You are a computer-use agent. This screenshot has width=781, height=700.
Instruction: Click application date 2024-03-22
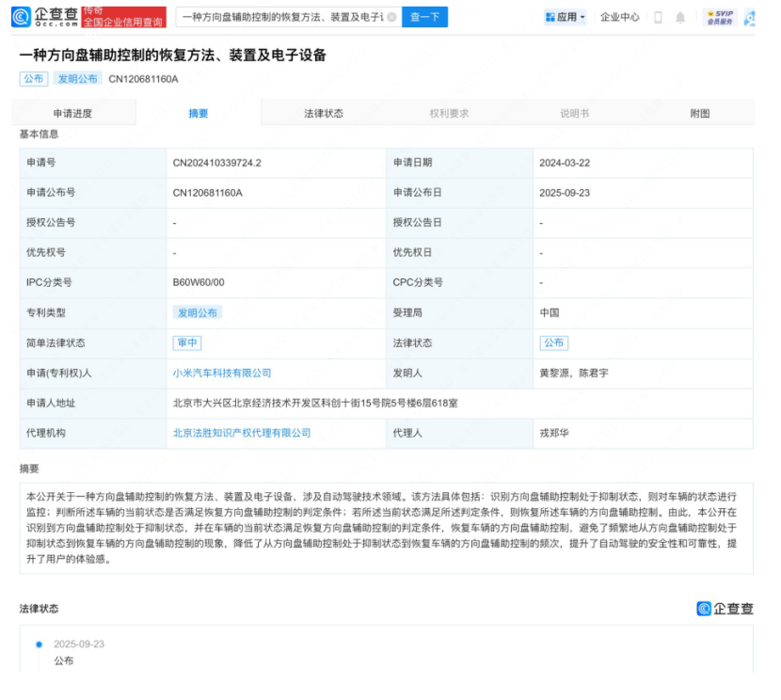565,163
